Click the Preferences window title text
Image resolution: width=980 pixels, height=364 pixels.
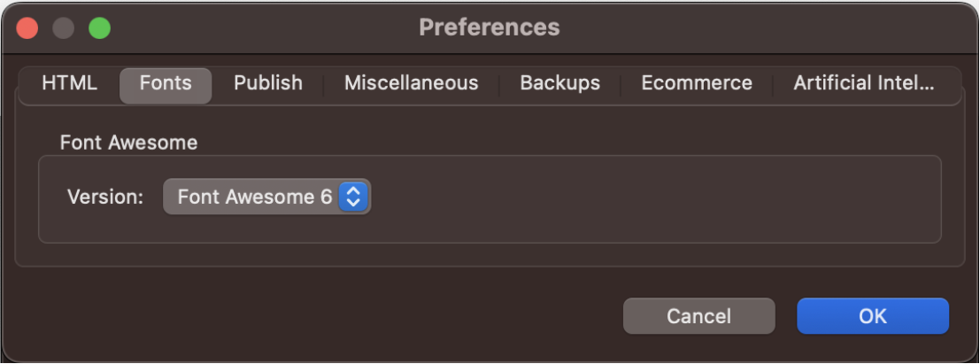(489, 27)
